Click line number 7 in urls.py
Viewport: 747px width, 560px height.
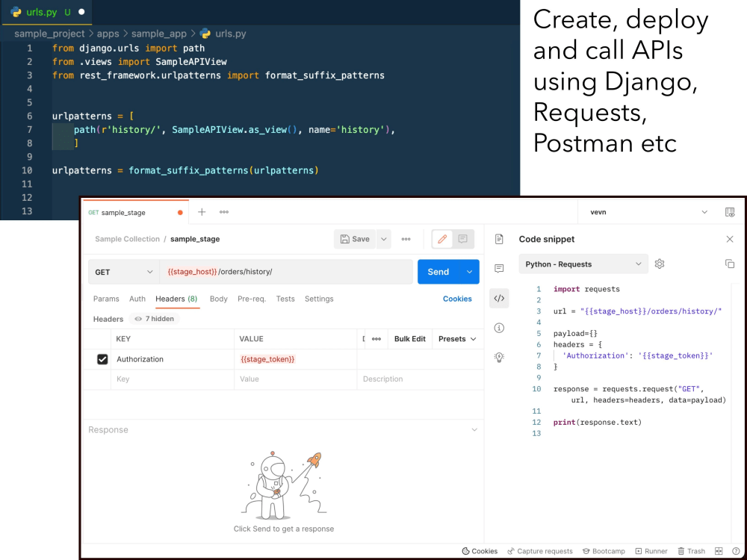pos(30,129)
